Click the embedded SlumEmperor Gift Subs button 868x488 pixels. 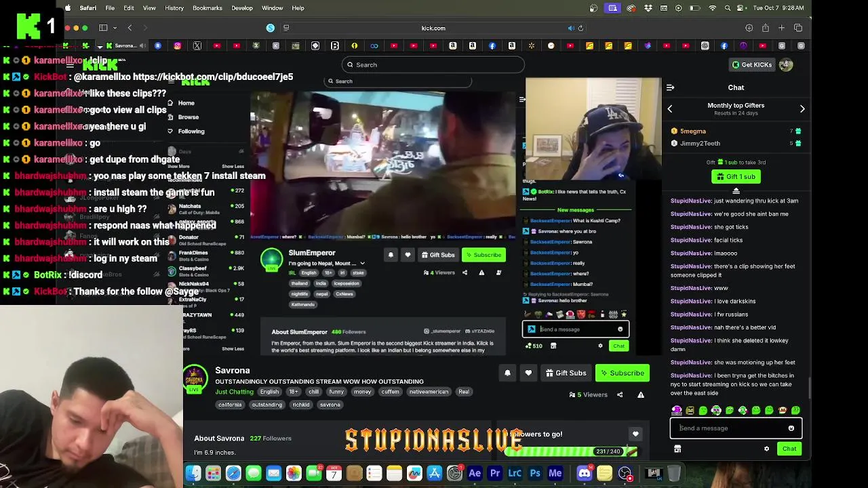point(438,255)
